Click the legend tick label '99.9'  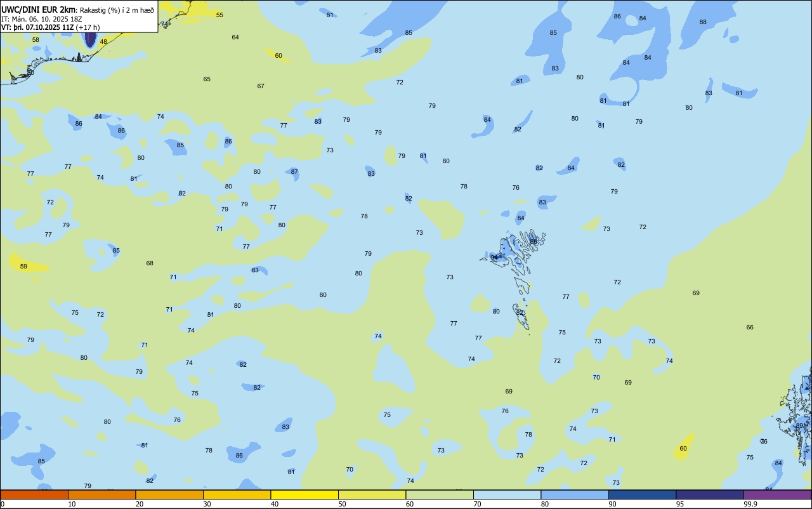coord(750,504)
